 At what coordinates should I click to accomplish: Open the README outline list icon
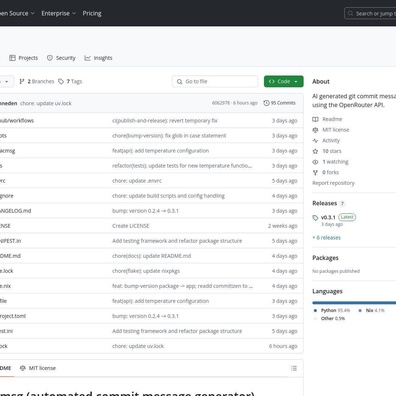(x=294, y=368)
